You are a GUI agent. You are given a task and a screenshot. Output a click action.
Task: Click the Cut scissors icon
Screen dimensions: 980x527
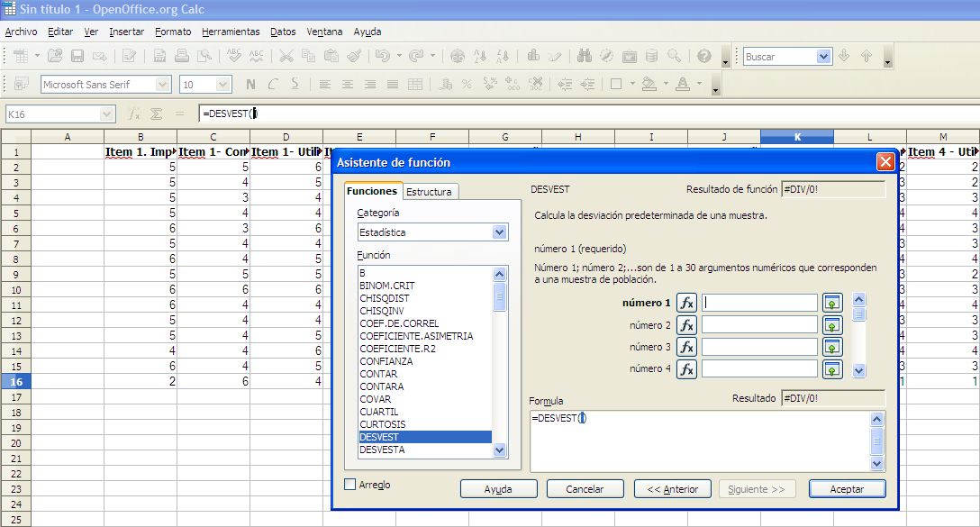coord(286,56)
